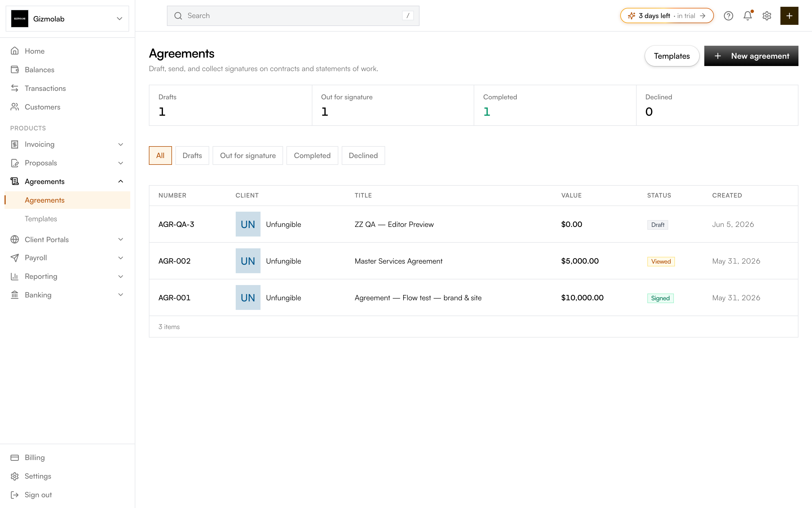Click the plus icon on New agreement
812x508 pixels.
pyautogui.click(x=718, y=56)
